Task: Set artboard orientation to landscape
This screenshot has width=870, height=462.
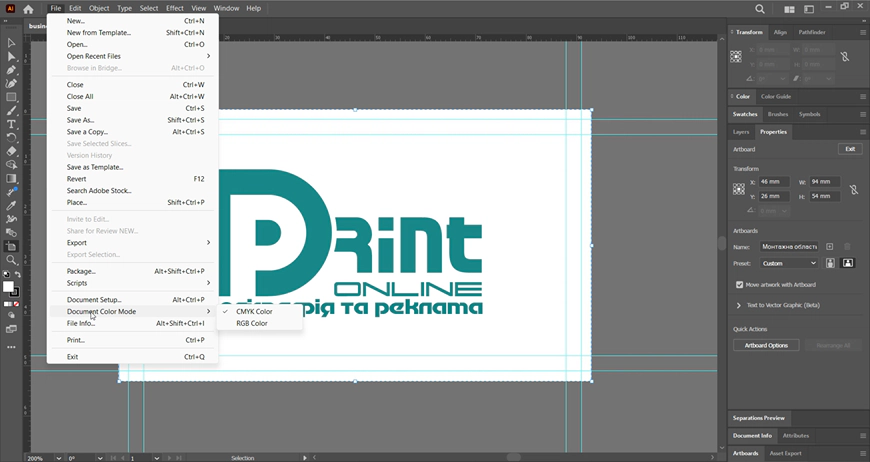Action: (847, 263)
